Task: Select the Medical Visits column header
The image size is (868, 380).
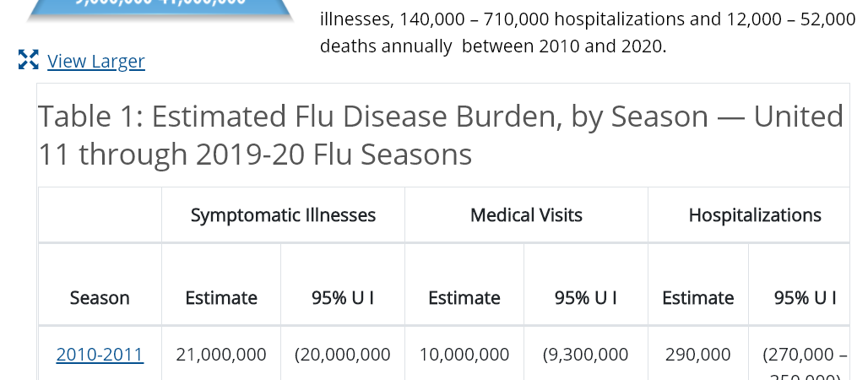Action: [x=526, y=215]
